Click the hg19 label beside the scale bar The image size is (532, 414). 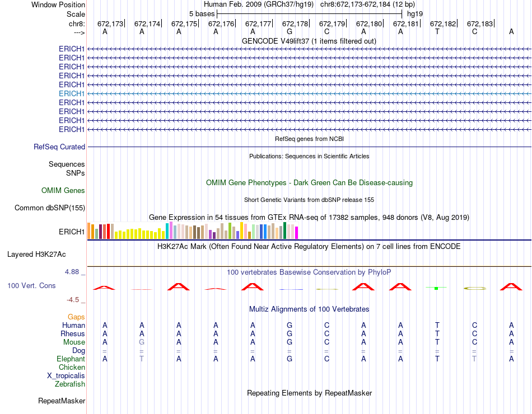pyautogui.click(x=415, y=14)
